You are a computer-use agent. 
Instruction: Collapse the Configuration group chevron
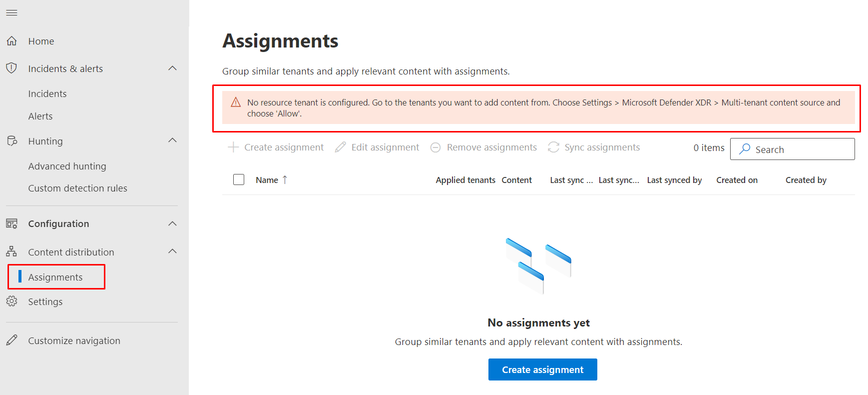(x=172, y=223)
